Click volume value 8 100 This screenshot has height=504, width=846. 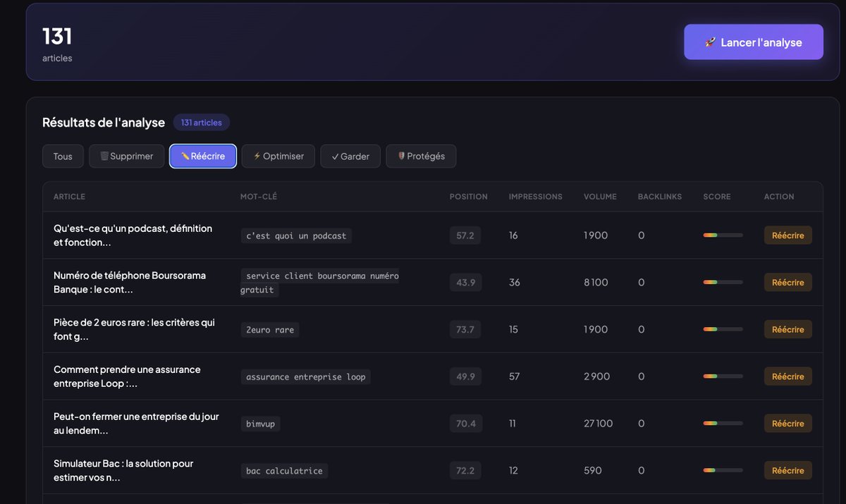pyautogui.click(x=596, y=283)
